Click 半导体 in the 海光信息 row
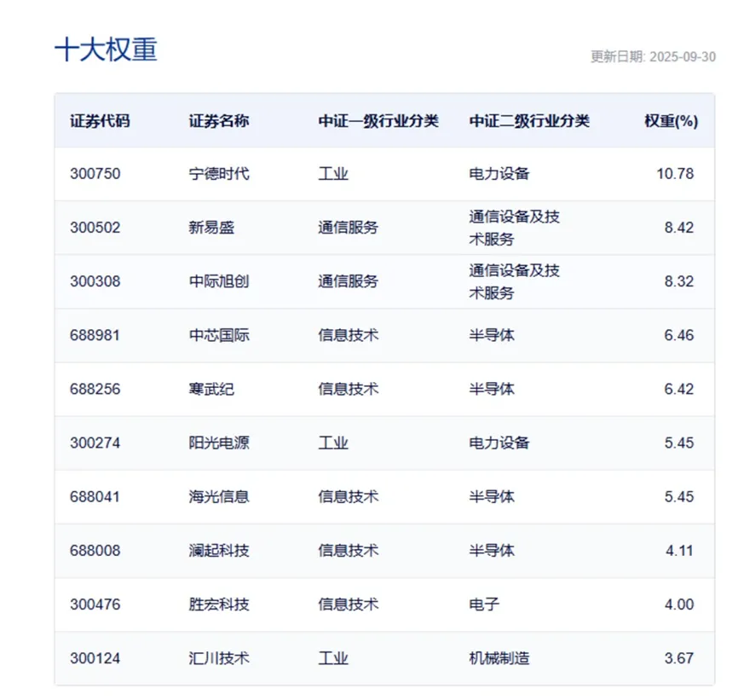 492,496
